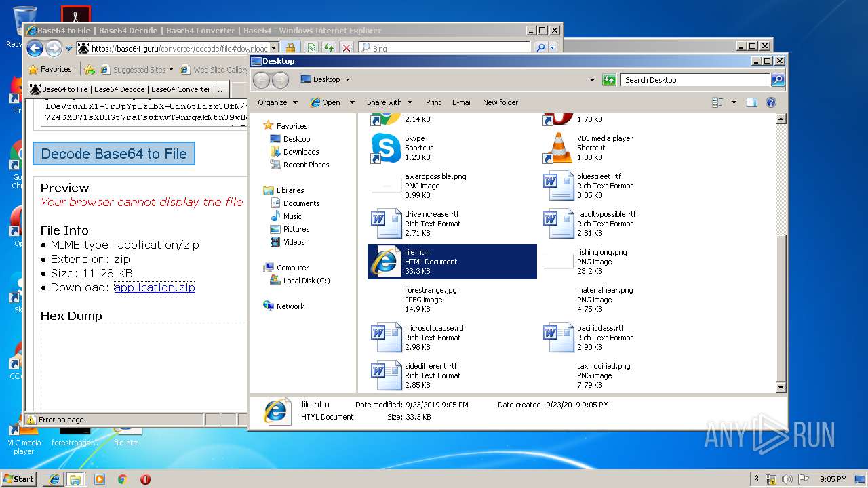Open the Favorites star button in IE

click(50, 69)
